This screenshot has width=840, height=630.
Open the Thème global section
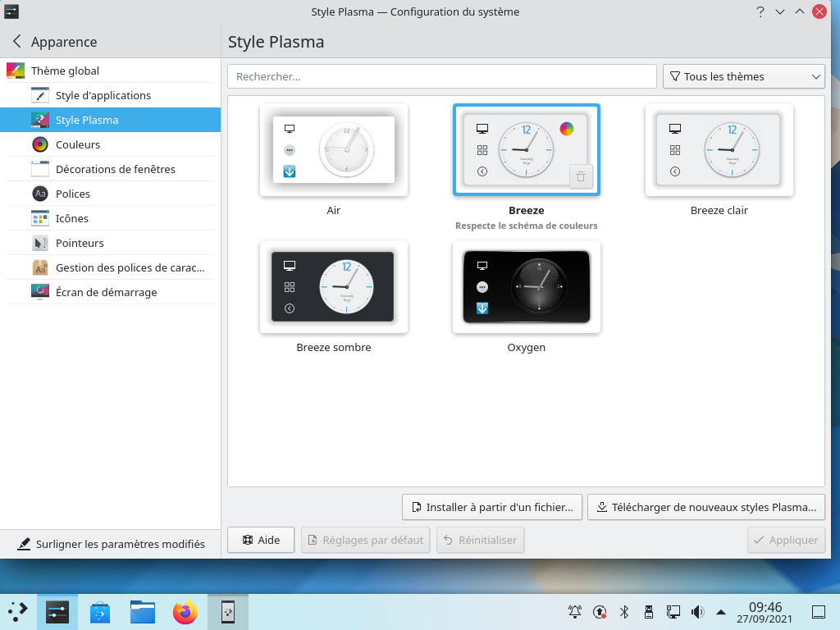110,71
